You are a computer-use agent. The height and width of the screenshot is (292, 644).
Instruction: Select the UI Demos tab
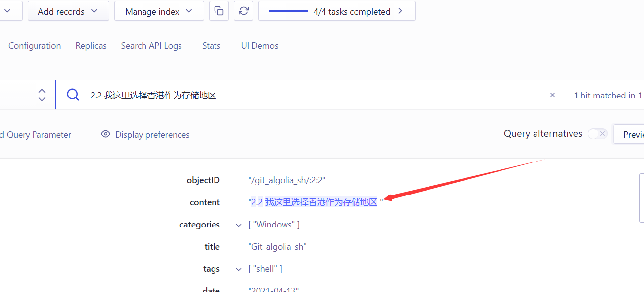pyautogui.click(x=259, y=46)
